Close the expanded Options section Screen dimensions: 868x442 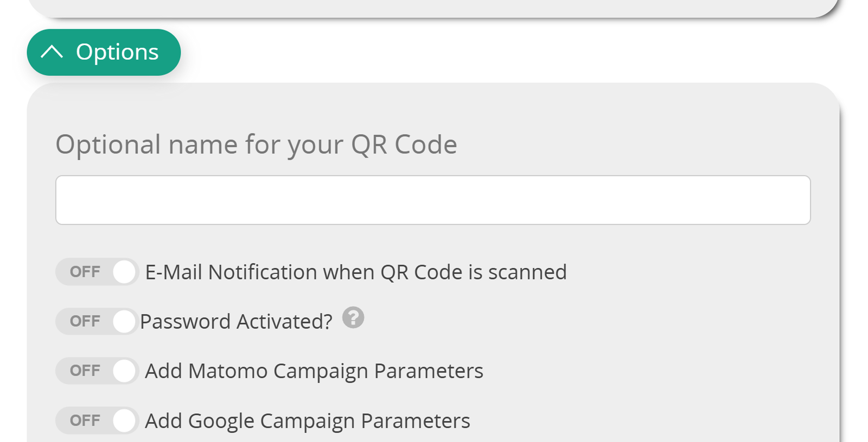point(104,52)
